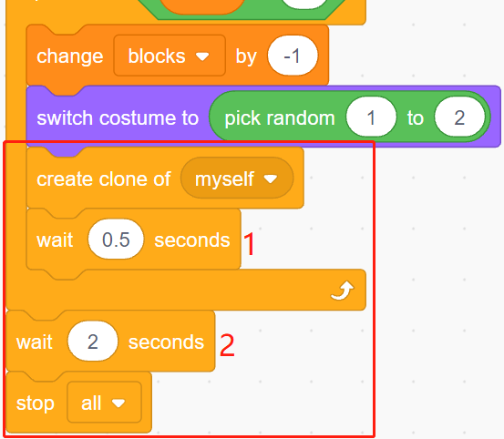Open the stop all option dropdown
Screen dimensions: 504x439
pyautogui.click(x=104, y=403)
